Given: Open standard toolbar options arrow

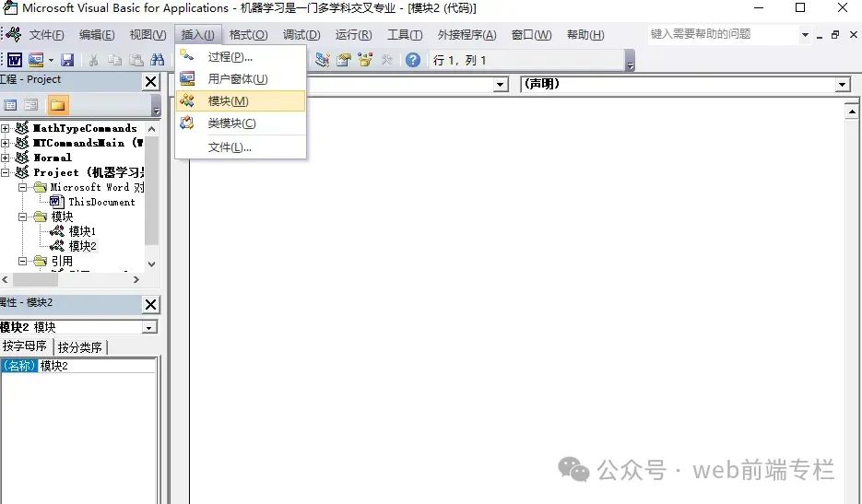Looking at the screenshot, I should click(630, 61).
